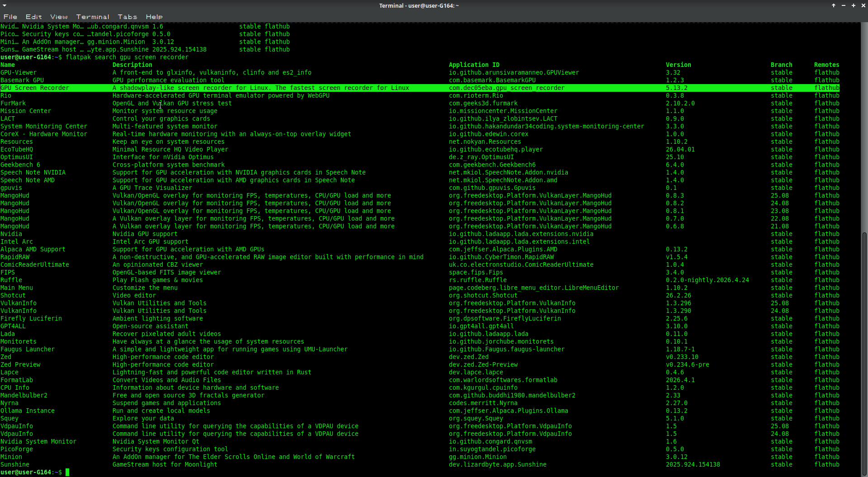Click description "Play Flash games & movies"

pyautogui.click(x=158, y=280)
